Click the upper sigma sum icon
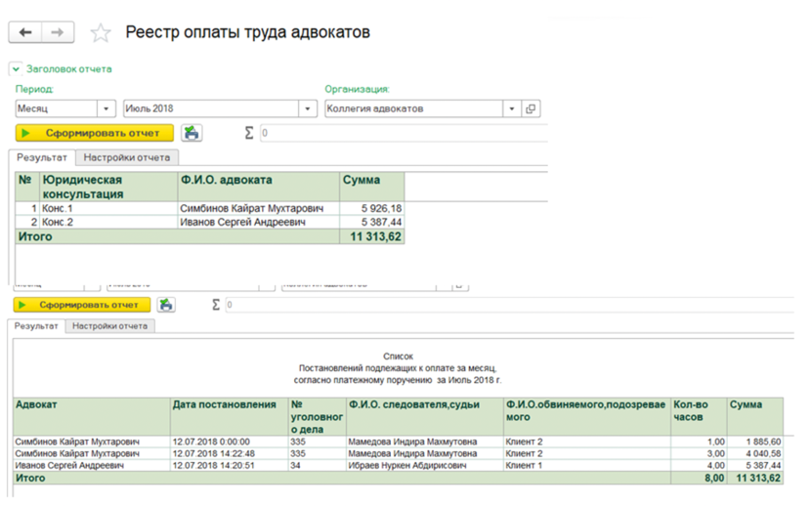The width and height of the screenshot is (812, 506). 249,133
